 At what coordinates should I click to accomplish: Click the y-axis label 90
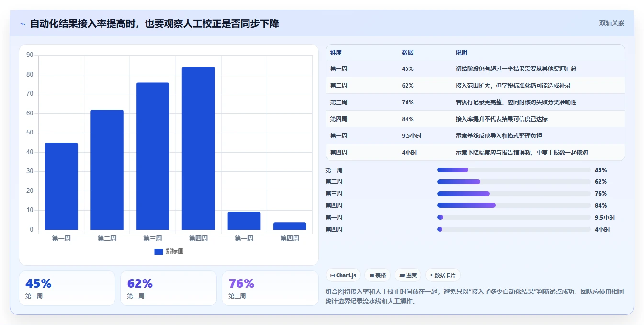pos(30,55)
